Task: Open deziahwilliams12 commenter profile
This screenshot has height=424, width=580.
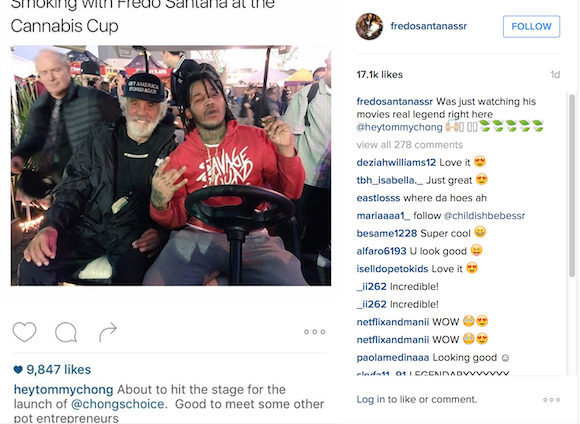Action: point(396,162)
